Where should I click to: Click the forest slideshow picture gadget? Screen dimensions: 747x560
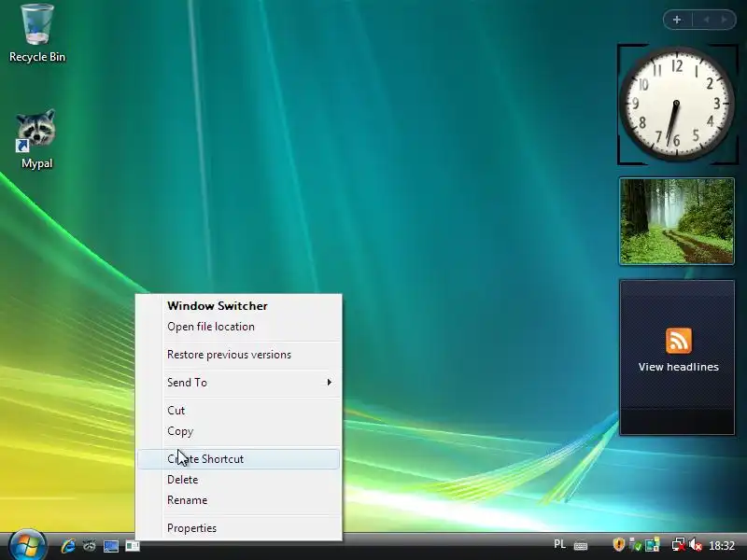(x=676, y=221)
